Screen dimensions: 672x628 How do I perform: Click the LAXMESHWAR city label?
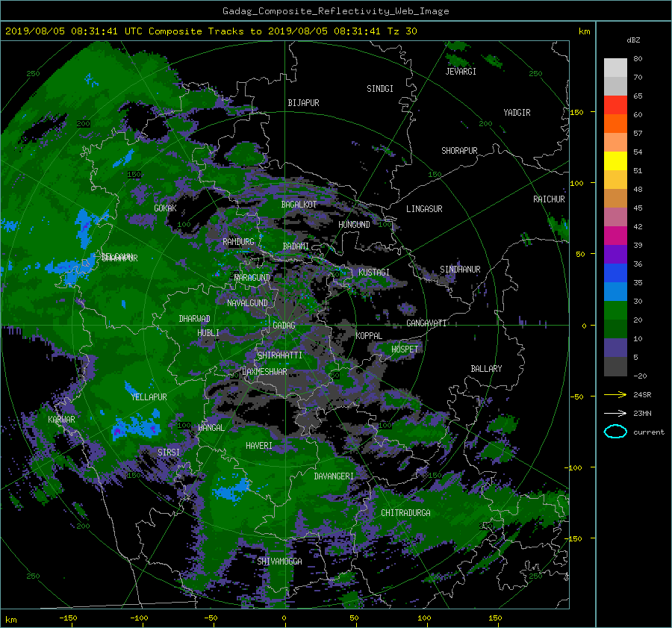click(x=264, y=372)
